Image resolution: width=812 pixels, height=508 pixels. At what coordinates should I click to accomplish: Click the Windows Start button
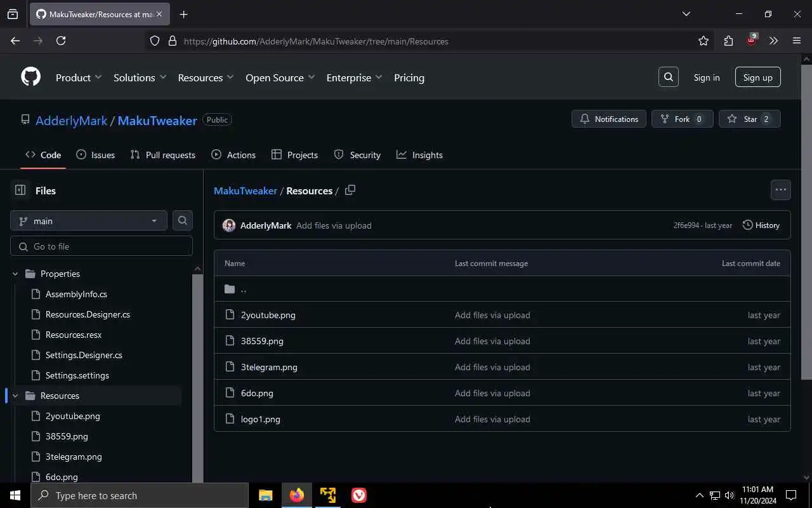[15, 495]
